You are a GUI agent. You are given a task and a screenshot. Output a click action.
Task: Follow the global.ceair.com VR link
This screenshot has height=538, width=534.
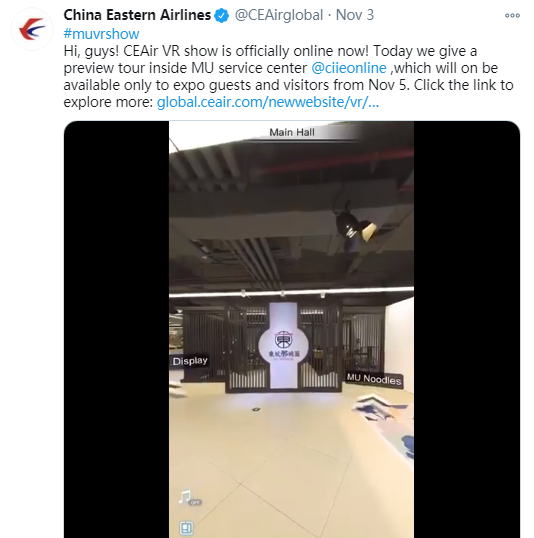[x=268, y=102]
